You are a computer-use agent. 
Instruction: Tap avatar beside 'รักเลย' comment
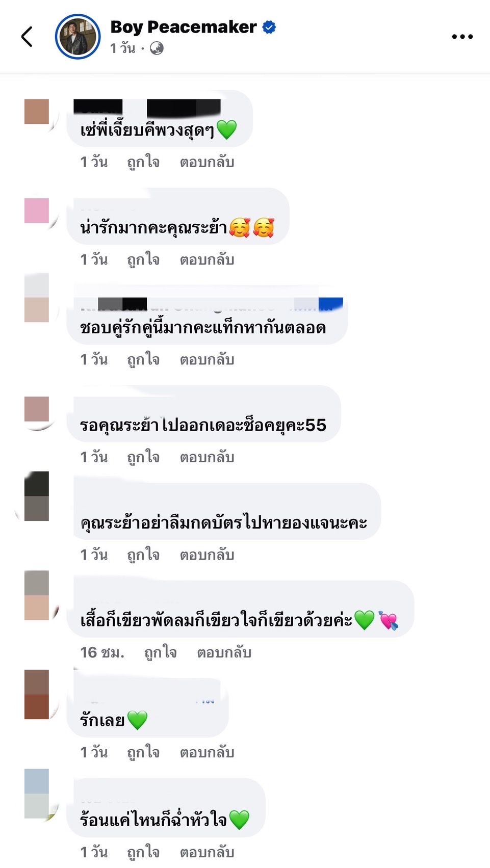pos(37,694)
